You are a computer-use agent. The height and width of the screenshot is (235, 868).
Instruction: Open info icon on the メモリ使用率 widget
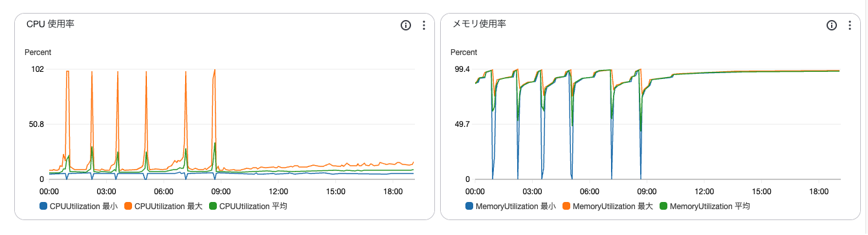[x=832, y=25]
